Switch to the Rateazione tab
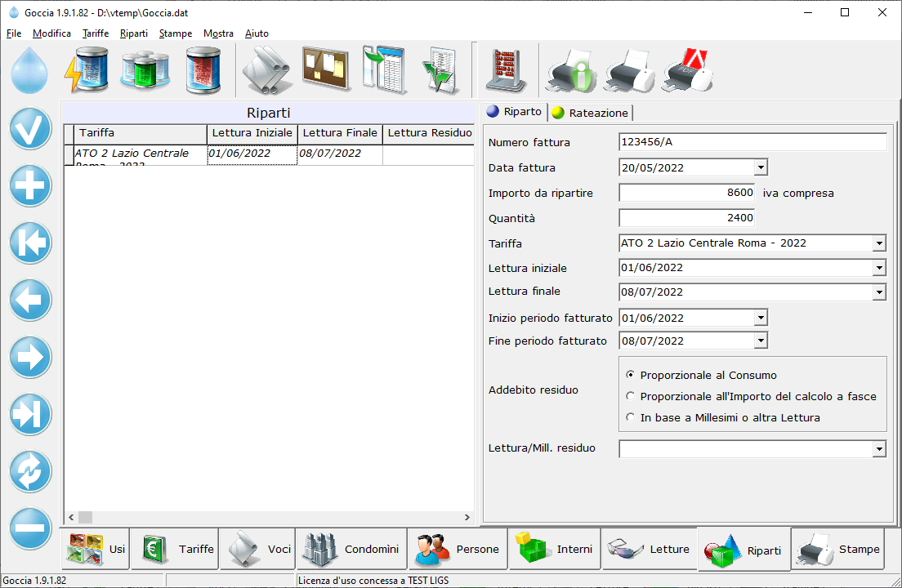902x588 pixels. (590, 113)
